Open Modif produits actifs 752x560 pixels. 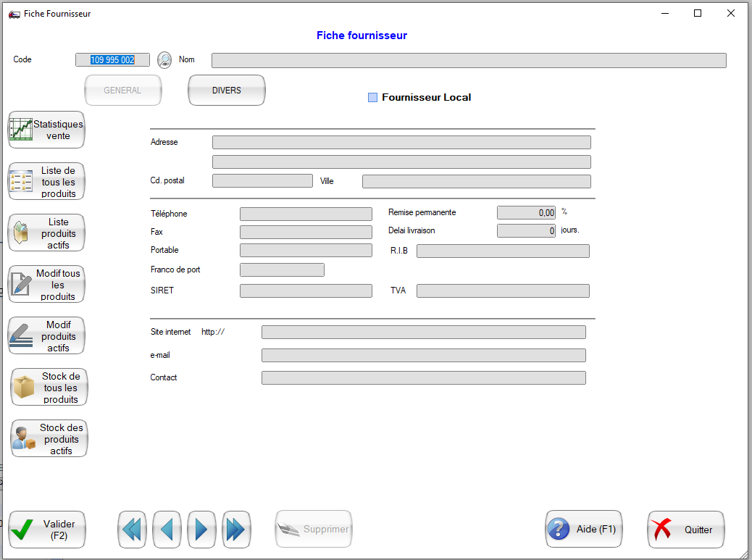pyautogui.click(x=46, y=336)
